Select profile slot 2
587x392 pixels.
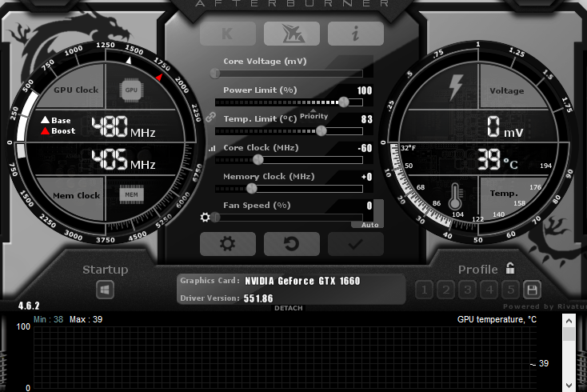(x=446, y=290)
